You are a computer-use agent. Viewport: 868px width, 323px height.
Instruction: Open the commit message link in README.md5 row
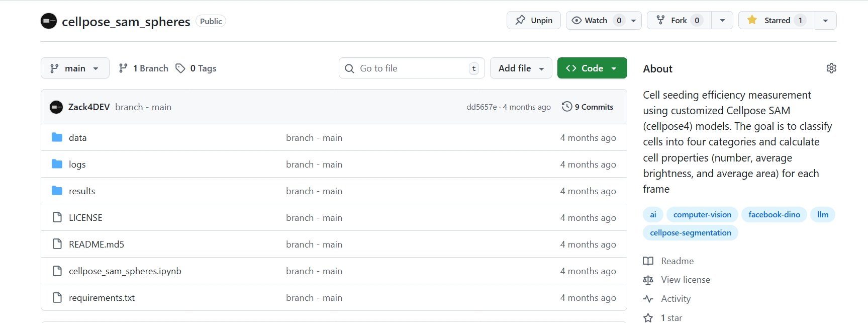coord(314,244)
